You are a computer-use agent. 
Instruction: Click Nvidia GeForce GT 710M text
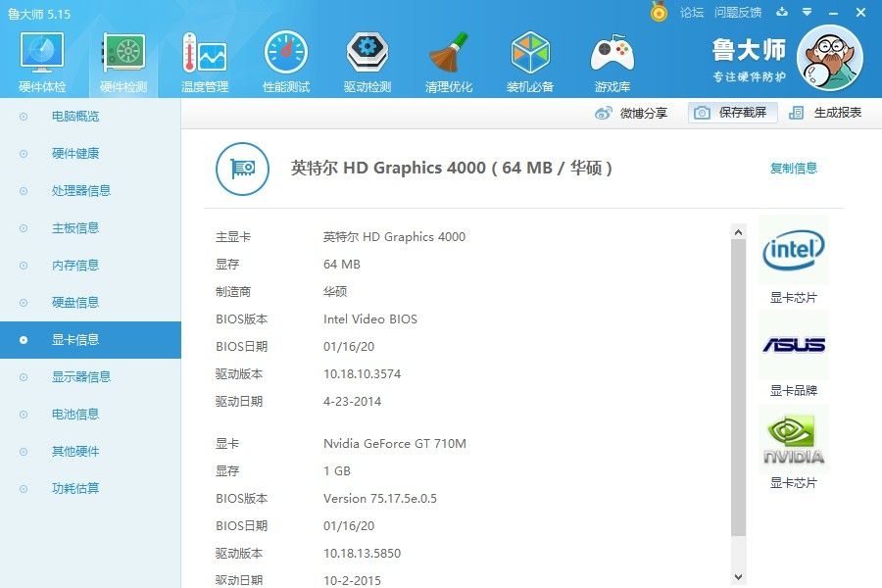(x=395, y=443)
